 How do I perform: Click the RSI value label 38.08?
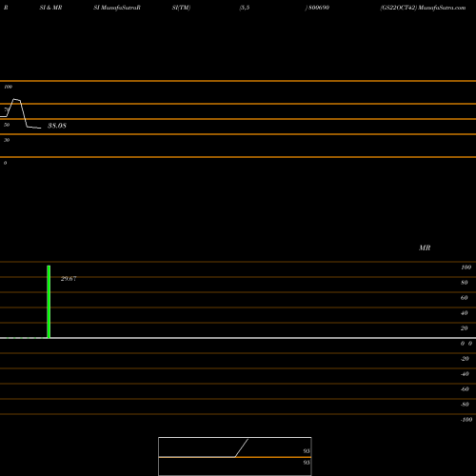57,126
